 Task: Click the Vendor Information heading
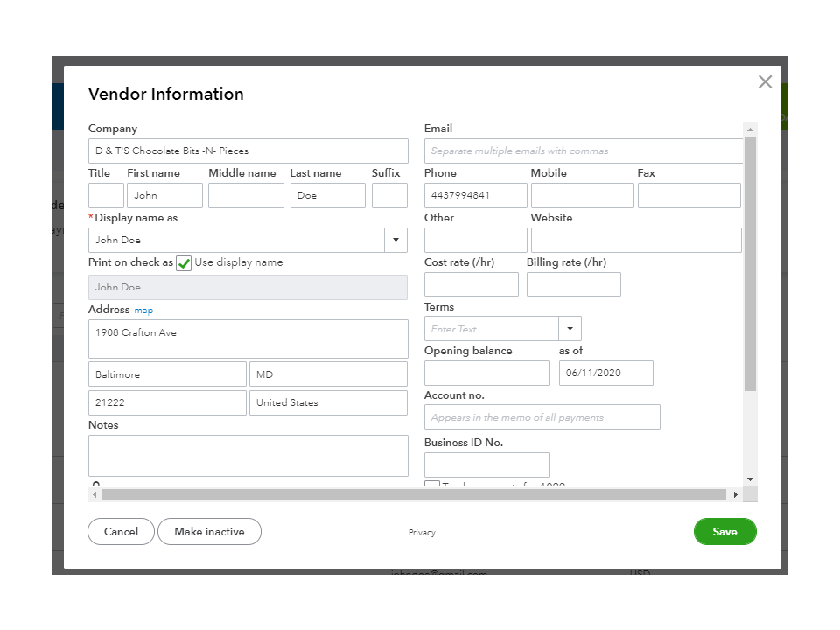point(166,94)
